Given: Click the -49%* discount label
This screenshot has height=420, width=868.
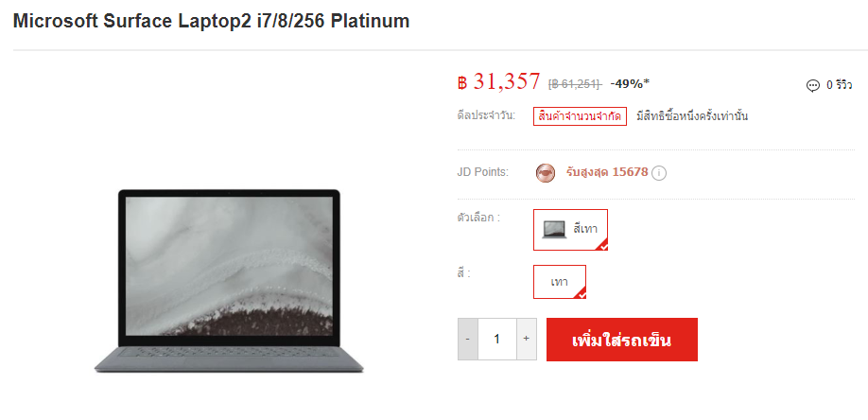Looking at the screenshot, I should (x=630, y=84).
